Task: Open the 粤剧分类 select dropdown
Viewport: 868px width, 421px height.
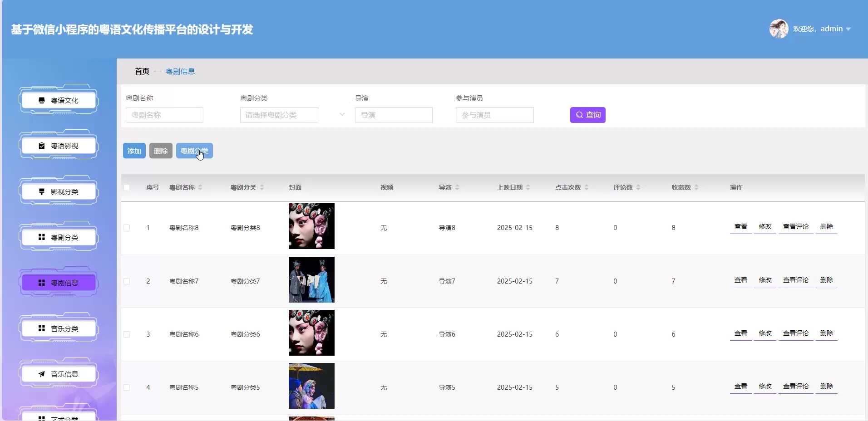Action: [279, 115]
